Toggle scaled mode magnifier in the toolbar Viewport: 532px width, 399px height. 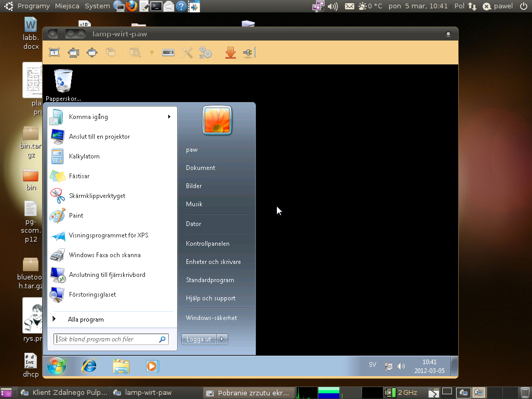pyautogui.click(x=135, y=52)
